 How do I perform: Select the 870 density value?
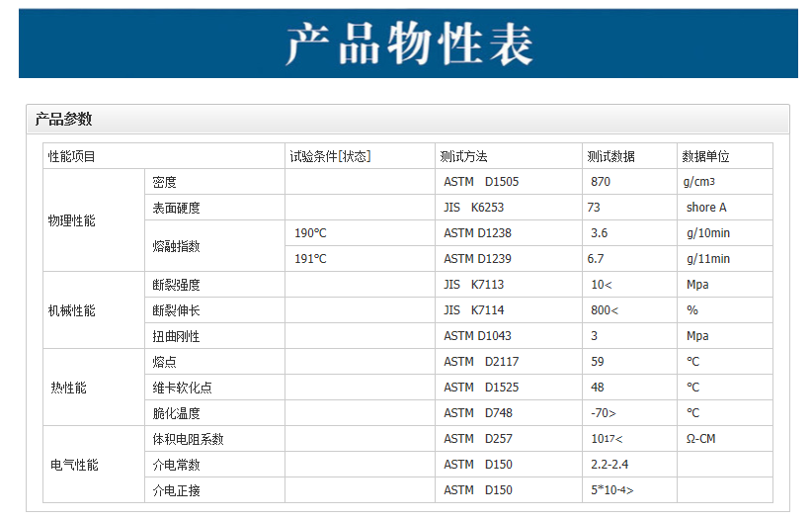pos(601,182)
